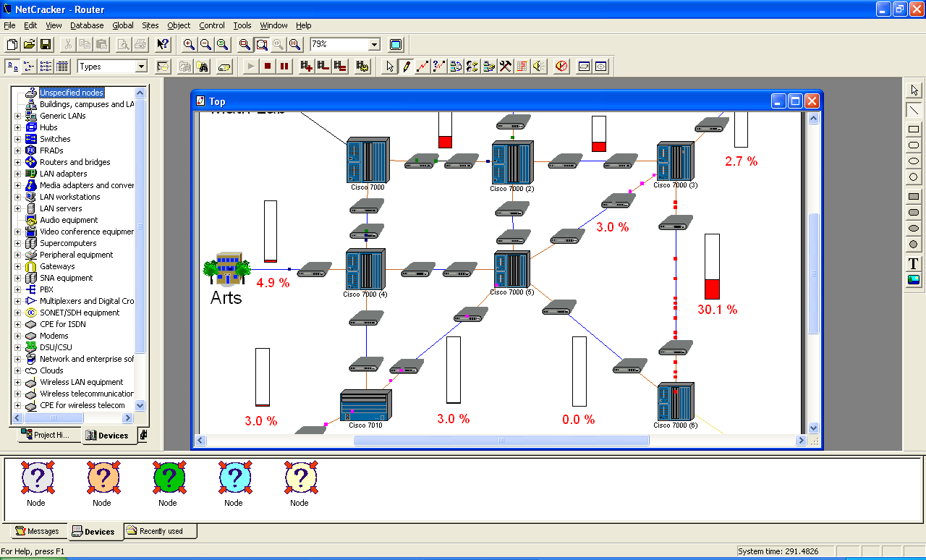Image resolution: width=926 pixels, height=560 pixels.
Task: Click the Stop simulation icon
Action: 268,67
